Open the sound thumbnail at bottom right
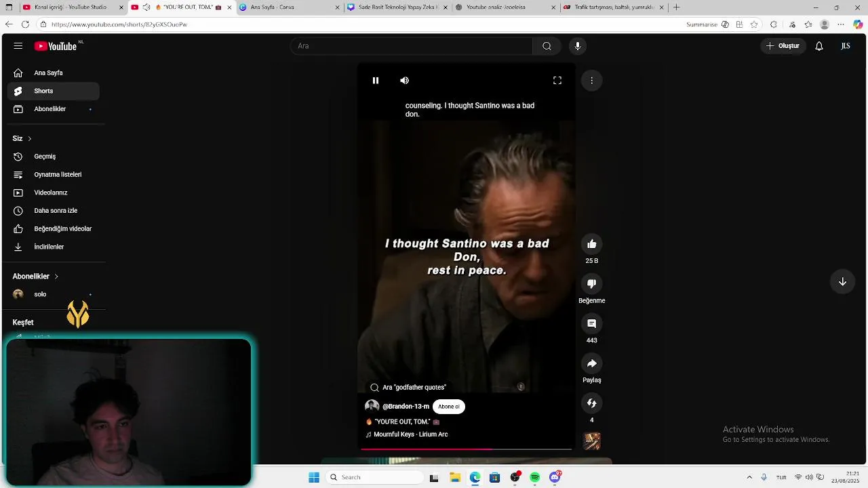868x488 pixels. point(592,441)
